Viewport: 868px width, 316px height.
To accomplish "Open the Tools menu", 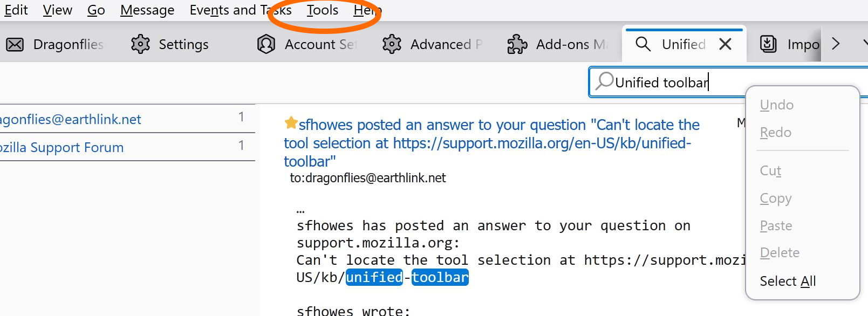I will click(x=323, y=10).
